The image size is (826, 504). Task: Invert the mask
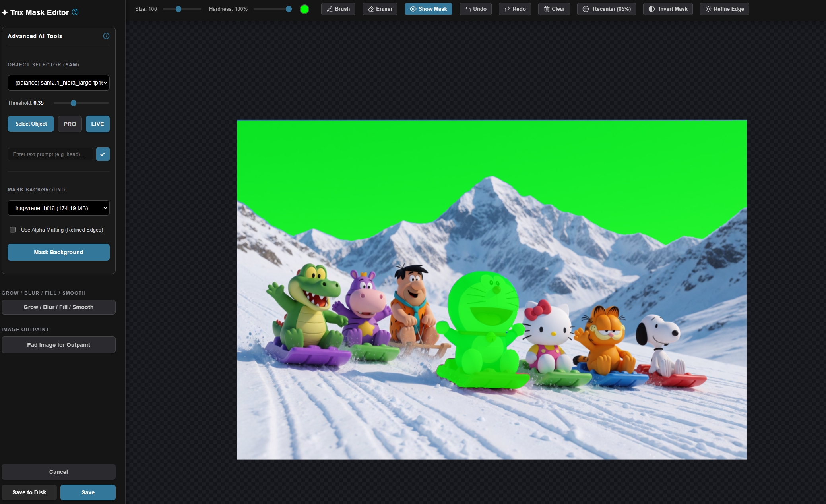668,9
